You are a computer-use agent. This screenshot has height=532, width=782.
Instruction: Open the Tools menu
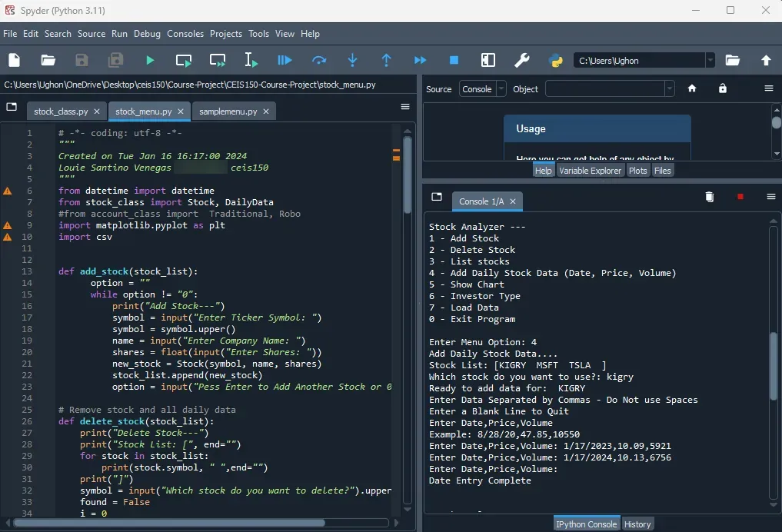(x=259, y=33)
